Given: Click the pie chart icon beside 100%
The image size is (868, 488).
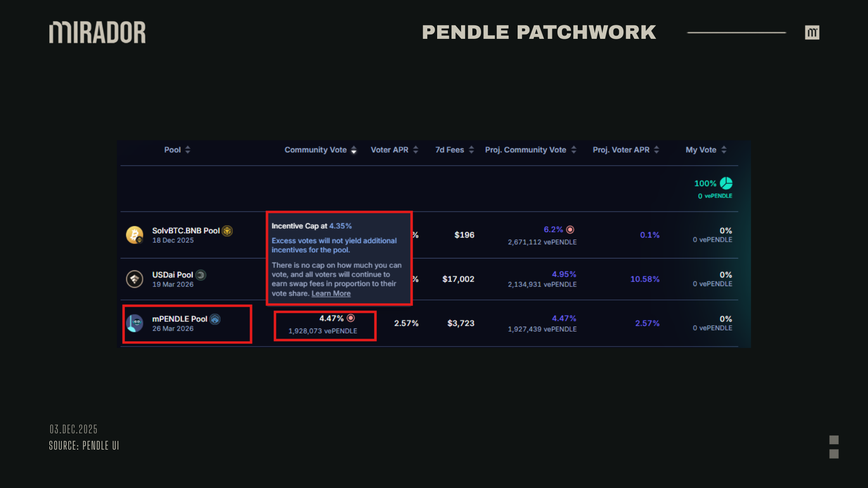Looking at the screenshot, I should 726,183.
